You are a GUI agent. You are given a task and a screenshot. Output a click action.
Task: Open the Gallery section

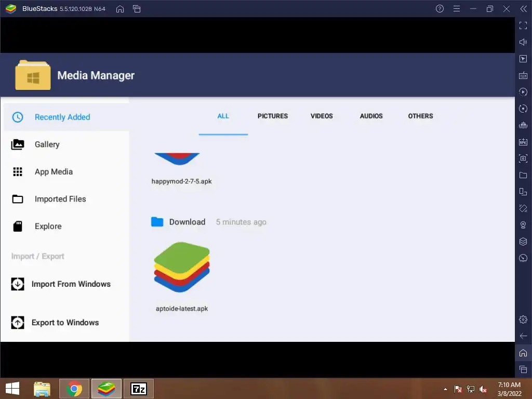click(x=66, y=144)
